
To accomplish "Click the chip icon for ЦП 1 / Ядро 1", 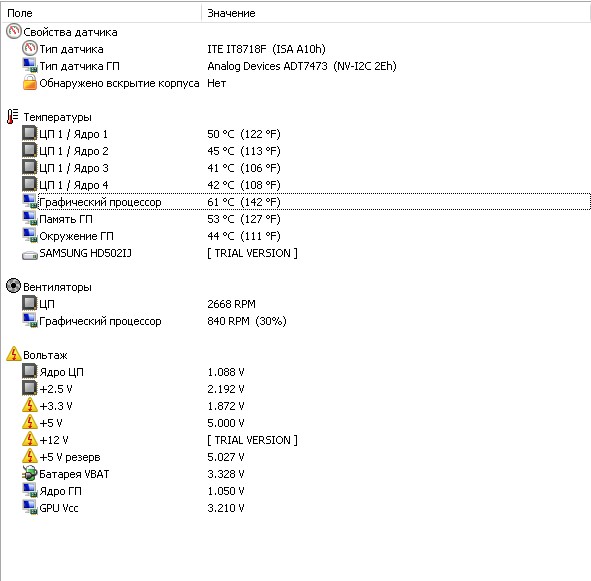I will click(30, 133).
